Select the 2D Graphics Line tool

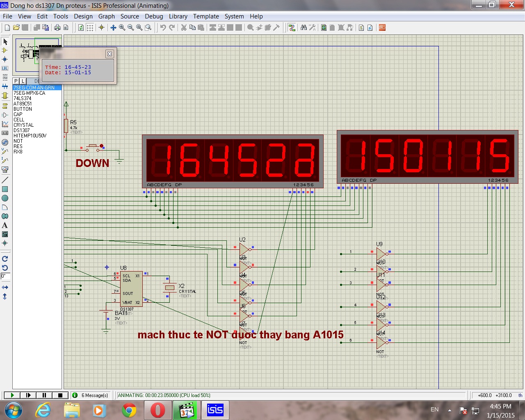pyautogui.click(x=5, y=180)
